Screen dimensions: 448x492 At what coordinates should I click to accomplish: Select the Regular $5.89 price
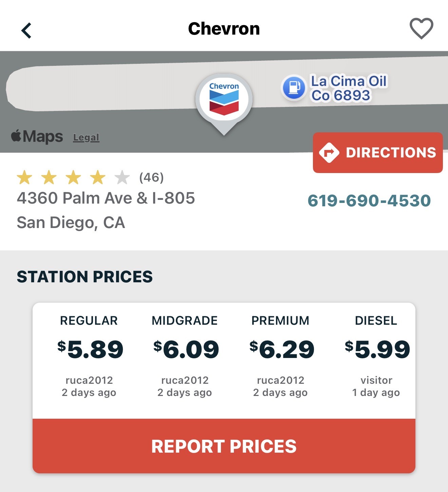[x=90, y=349]
